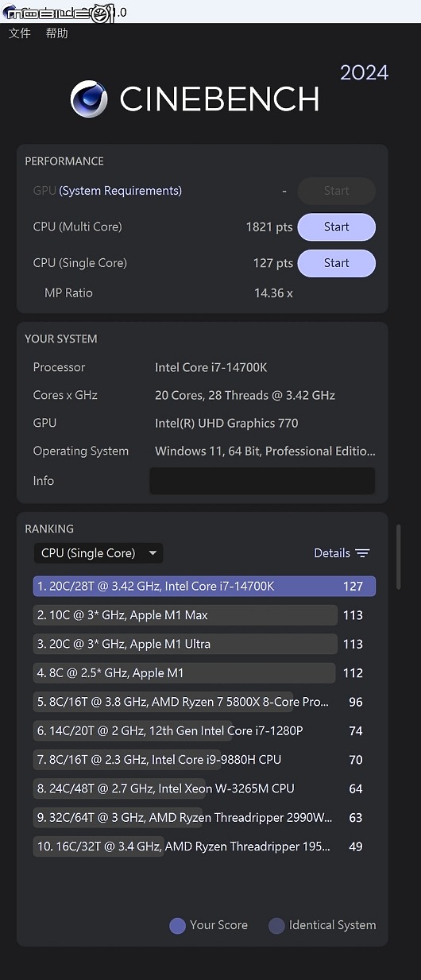The height and width of the screenshot is (980, 421).
Task: Click the Windows 11 operating system text
Action: tap(265, 451)
